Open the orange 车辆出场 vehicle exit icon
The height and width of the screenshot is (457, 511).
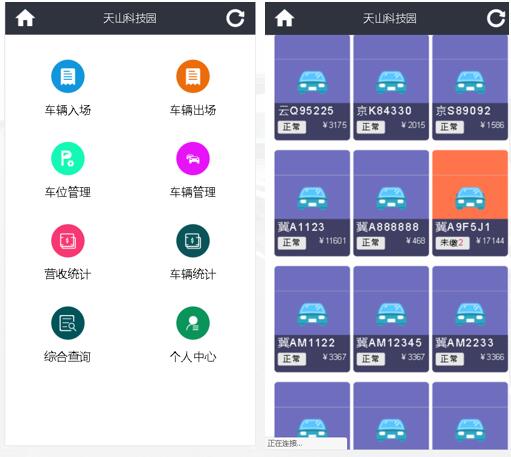[193, 76]
